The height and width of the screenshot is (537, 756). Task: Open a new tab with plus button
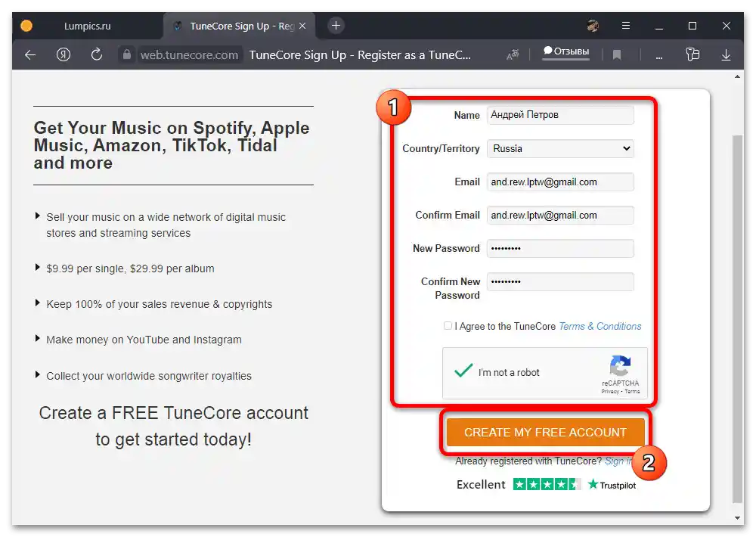coord(336,26)
